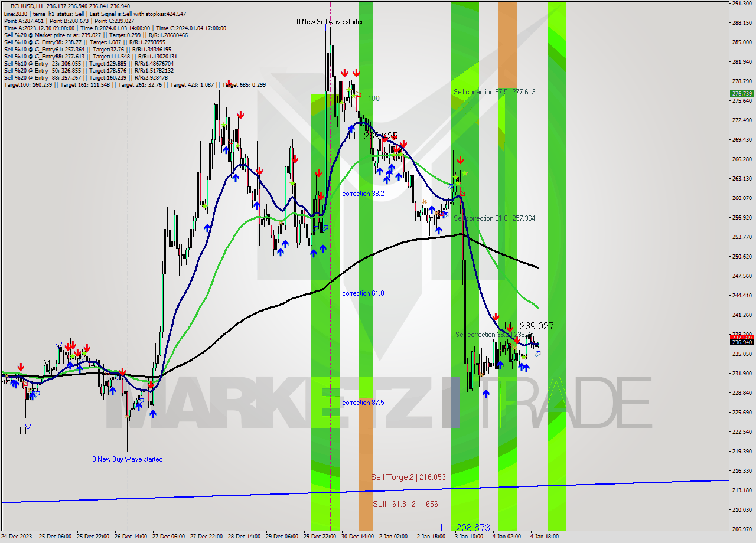Screen dimensions: 756x543
Task: Click the '27 Dec 22:00' time axis label
Action: point(207,537)
